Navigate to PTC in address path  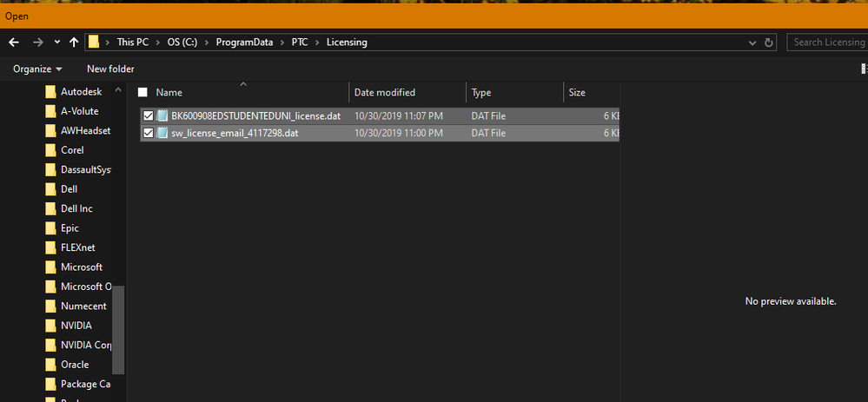coord(300,42)
